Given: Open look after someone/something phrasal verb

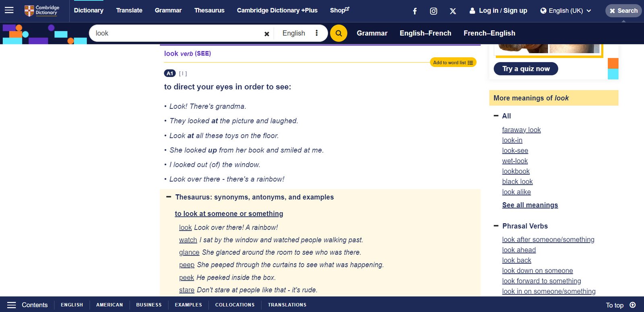Looking at the screenshot, I should tap(548, 239).
